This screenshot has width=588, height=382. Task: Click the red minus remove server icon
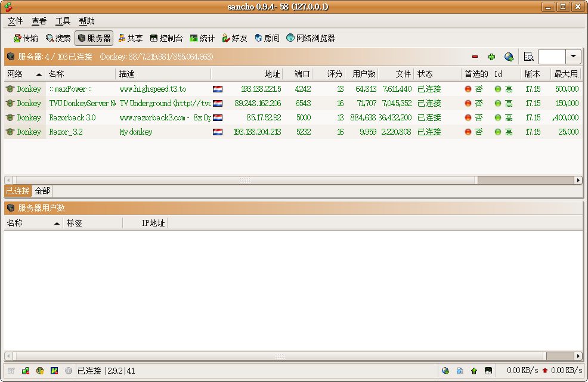click(475, 57)
